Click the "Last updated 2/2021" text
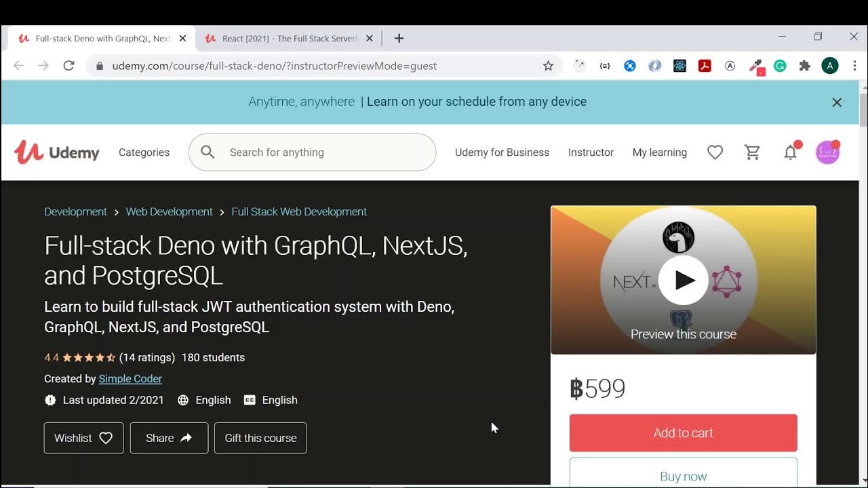 point(113,400)
